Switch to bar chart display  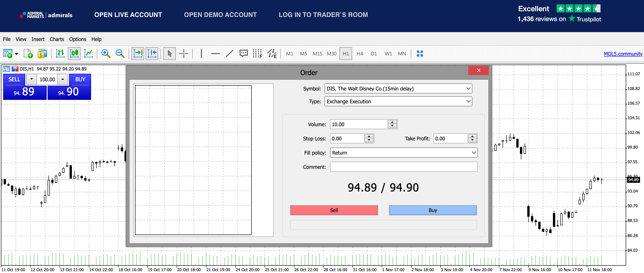point(60,54)
